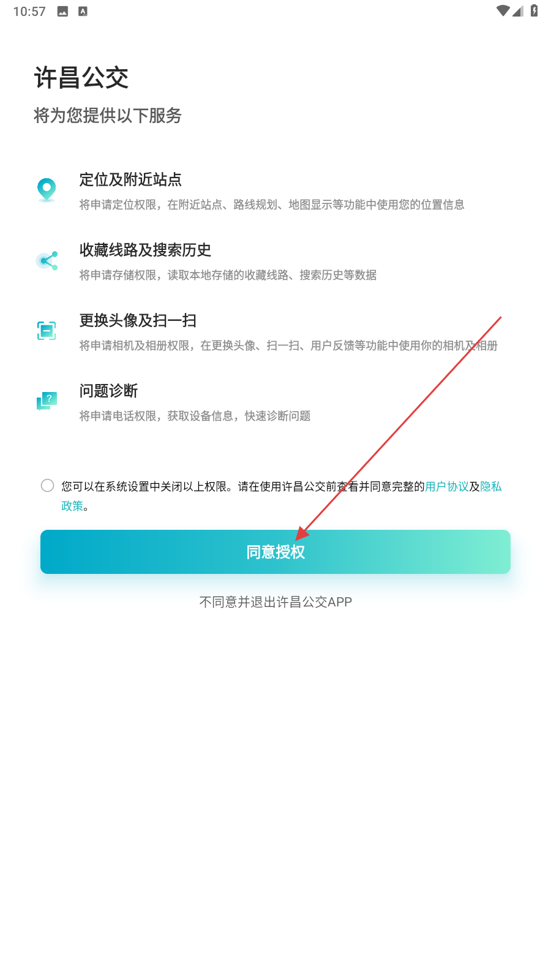Tap the cellular signal icon

(x=518, y=11)
